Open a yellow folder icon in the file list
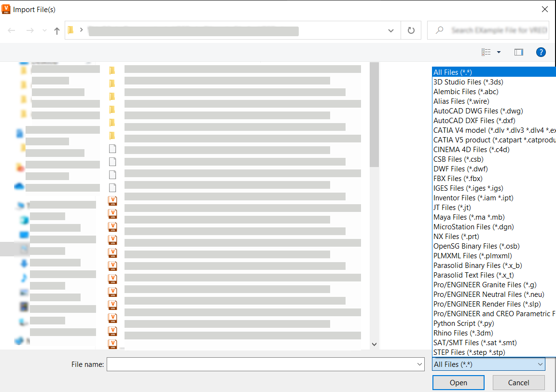 [x=112, y=70]
